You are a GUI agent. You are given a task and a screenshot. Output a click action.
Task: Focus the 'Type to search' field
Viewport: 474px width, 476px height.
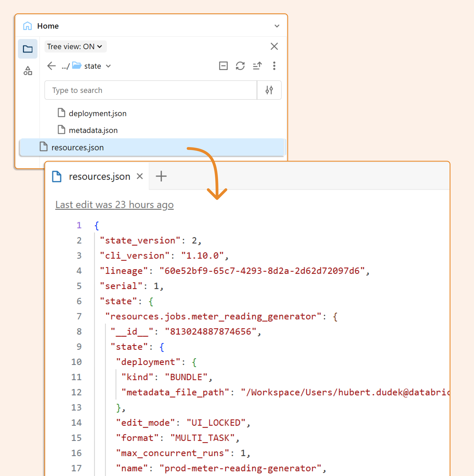151,90
